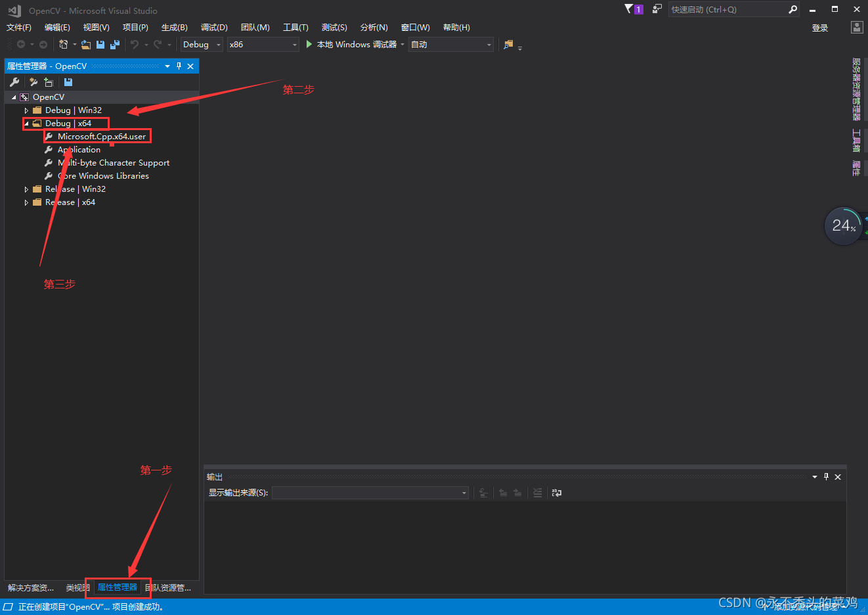868x615 pixels.
Task: Open the 视图(V) menu
Action: coord(96,28)
